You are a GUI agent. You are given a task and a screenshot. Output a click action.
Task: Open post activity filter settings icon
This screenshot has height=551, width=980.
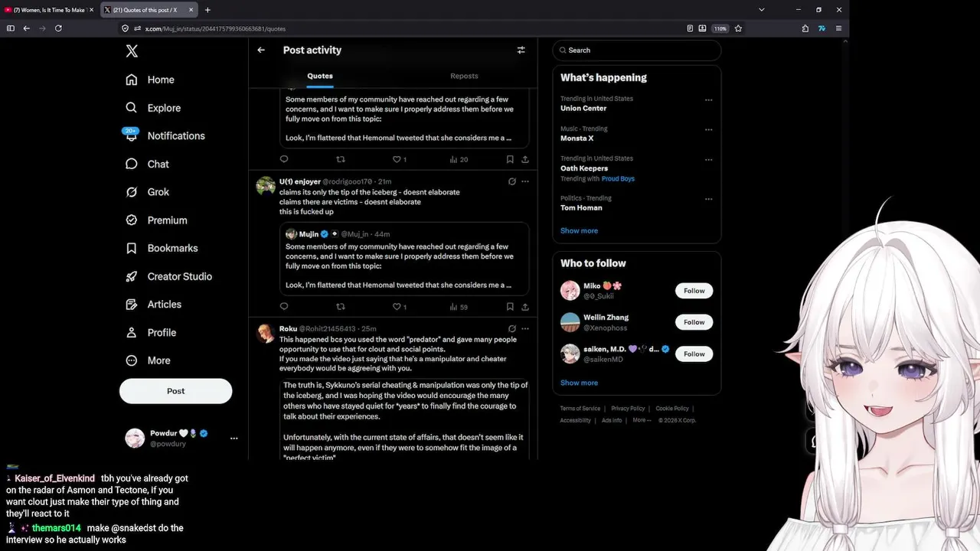[x=521, y=50]
